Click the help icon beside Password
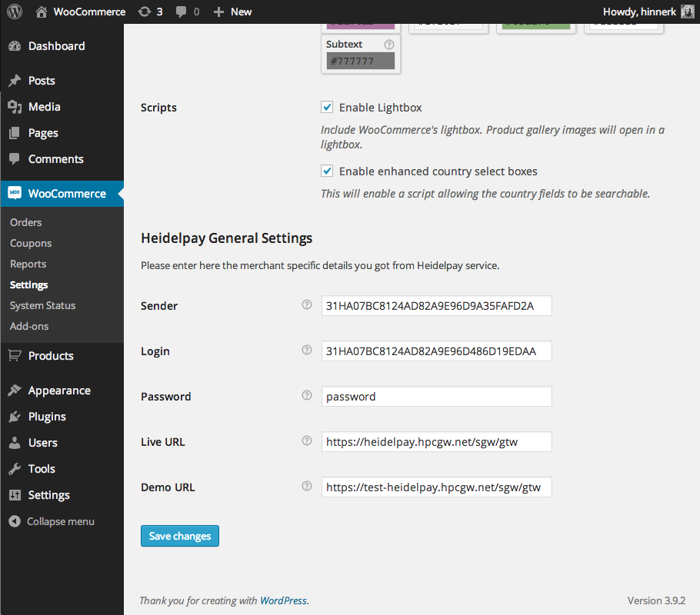 click(x=307, y=396)
